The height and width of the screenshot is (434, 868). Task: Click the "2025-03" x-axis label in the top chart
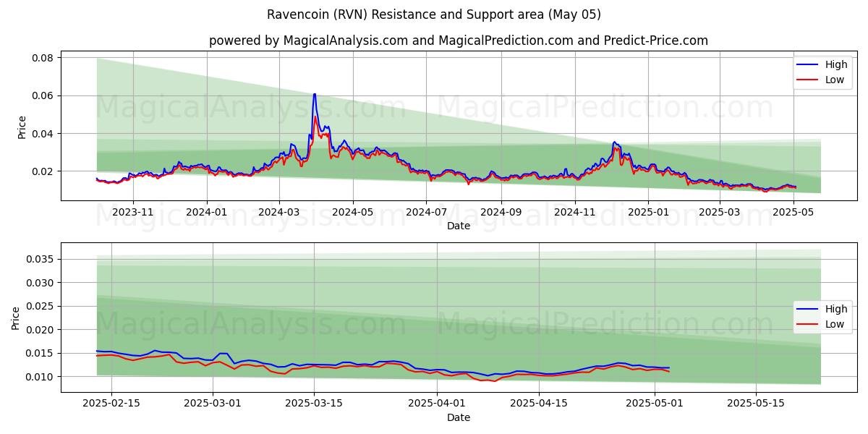[720, 212]
